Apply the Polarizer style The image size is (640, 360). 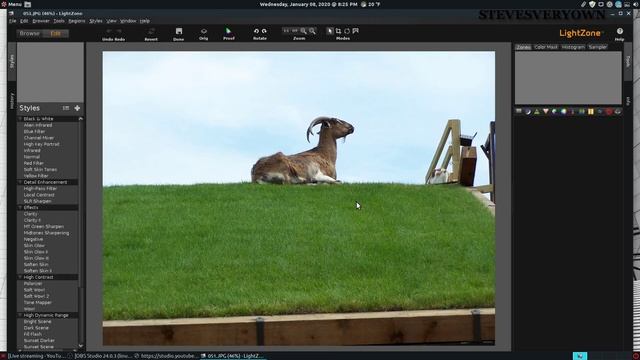click(x=33, y=283)
